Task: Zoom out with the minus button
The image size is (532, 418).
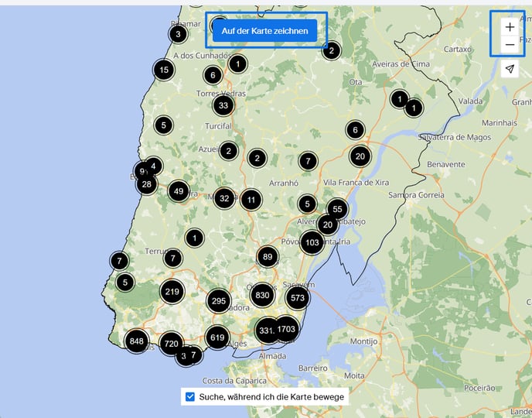Action: click(510, 46)
